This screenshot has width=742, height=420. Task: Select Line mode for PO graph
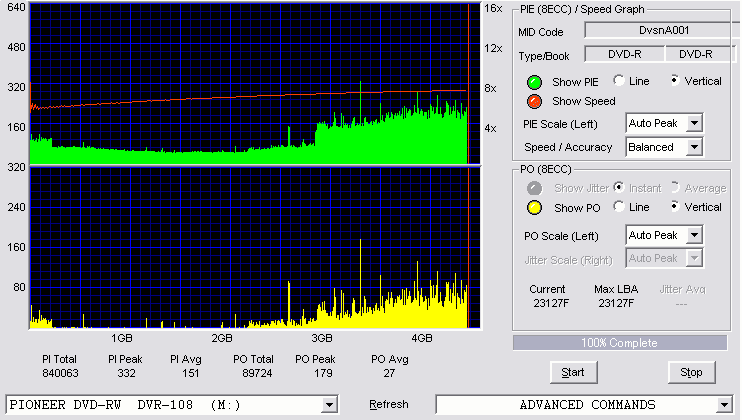coord(618,206)
